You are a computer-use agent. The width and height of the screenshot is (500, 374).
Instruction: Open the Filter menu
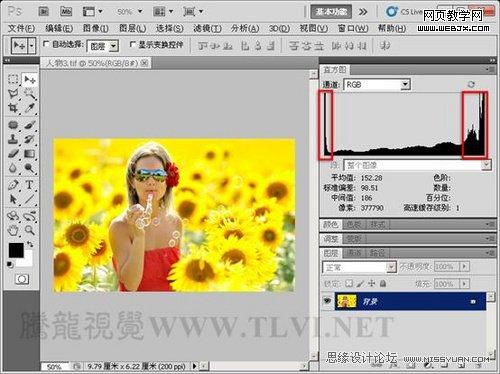coord(207,29)
